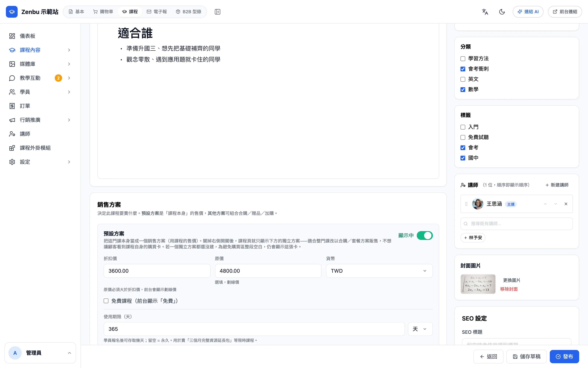Viewport: 588px width, 368px height.
Task: Click the 發布 publish button
Action: tap(564, 357)
